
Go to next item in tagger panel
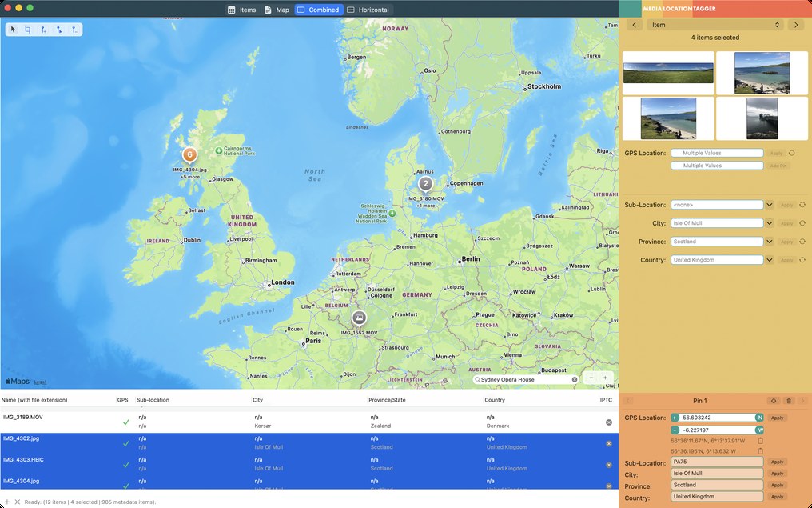pos(796,25)
